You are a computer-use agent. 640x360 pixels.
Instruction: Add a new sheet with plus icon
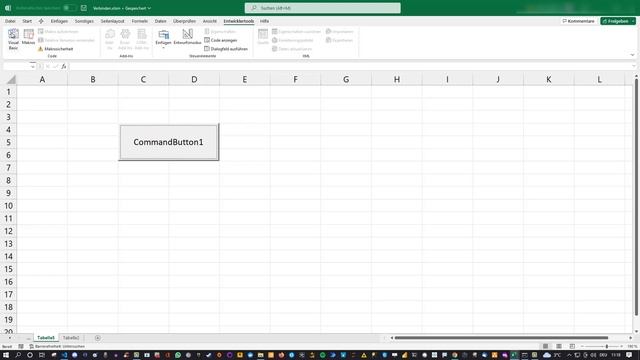98,338
